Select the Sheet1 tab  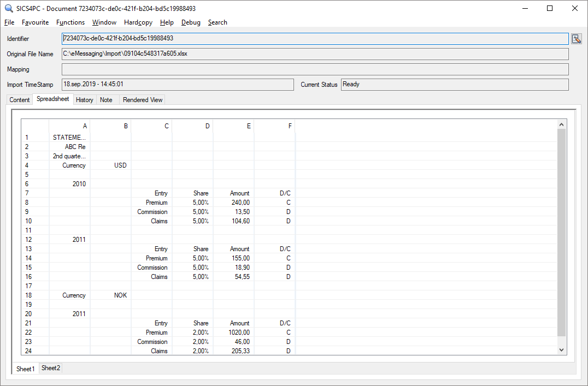25,369
